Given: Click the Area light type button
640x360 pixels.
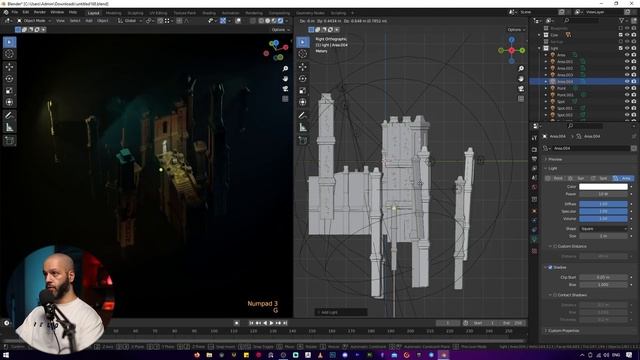Looking at the screenshot, I should (x=623, y=178).
